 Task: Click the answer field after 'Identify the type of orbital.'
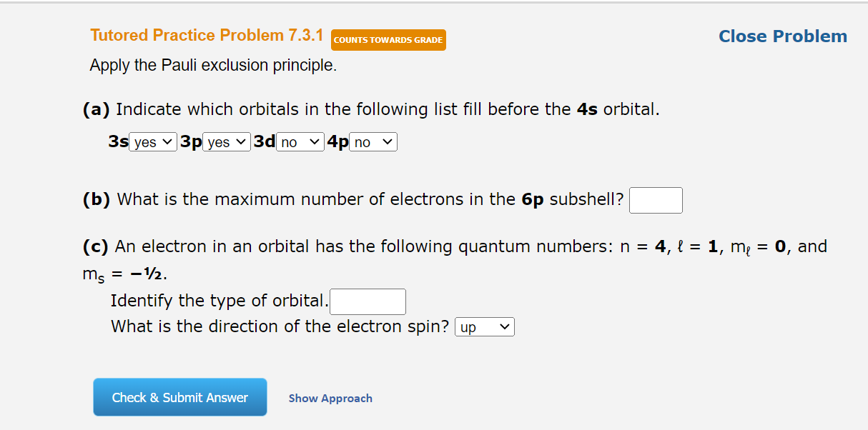pos(368,301)
